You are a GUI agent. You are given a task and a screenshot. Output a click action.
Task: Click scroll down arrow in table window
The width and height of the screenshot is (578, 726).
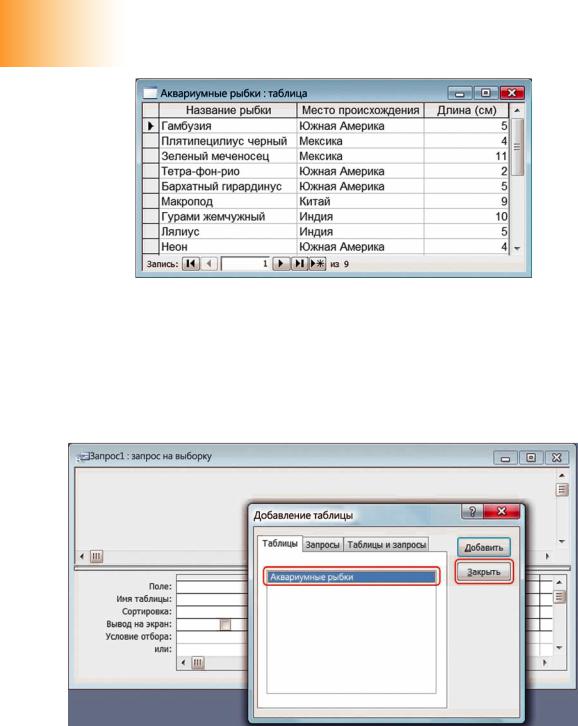(x=517, y=249)
